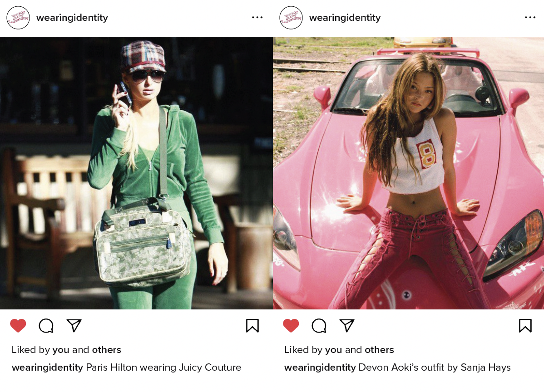Open wearingidentity profile picture on left post
Viewport: 544px width, 392px height.
(18, 18)
